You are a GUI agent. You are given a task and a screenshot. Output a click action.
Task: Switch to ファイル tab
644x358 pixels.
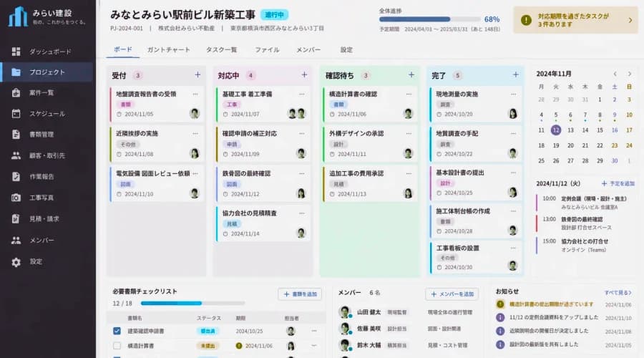pos(267,49)
